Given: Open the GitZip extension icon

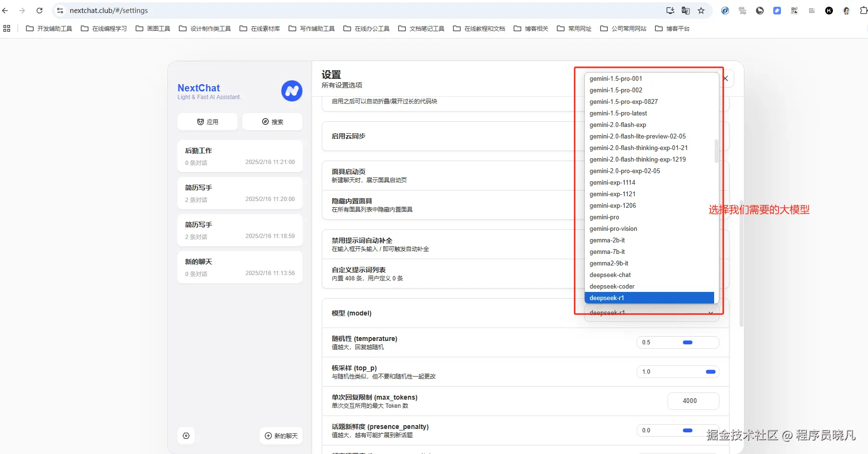Looking at the screenshot, I should tap(742, 11).
